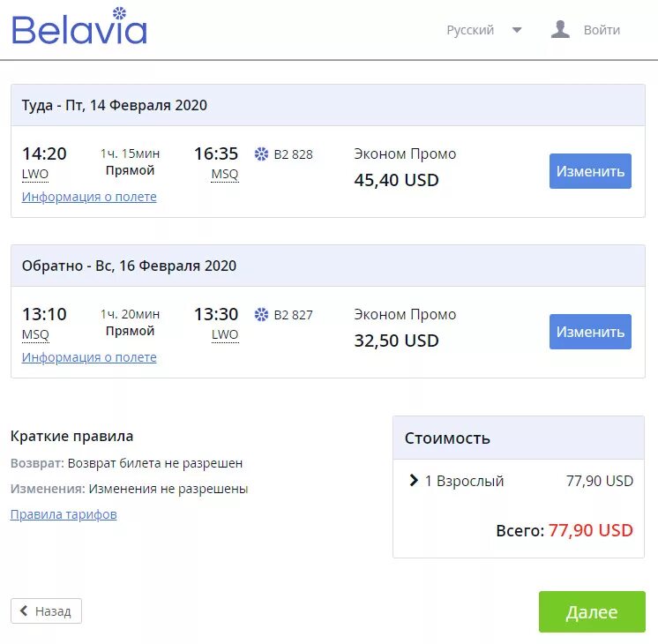Go back with the Назад button

[46, 611]
